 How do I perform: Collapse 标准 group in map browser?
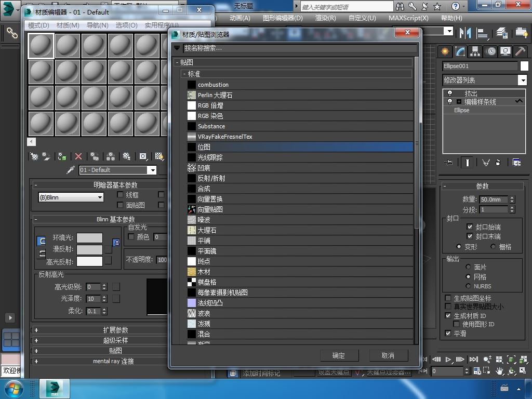point(184,74)
